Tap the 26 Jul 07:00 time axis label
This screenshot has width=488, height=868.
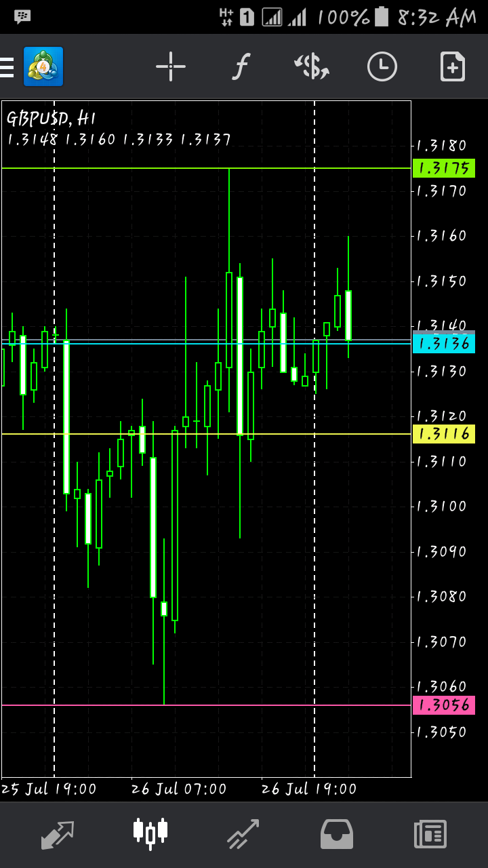179,789
